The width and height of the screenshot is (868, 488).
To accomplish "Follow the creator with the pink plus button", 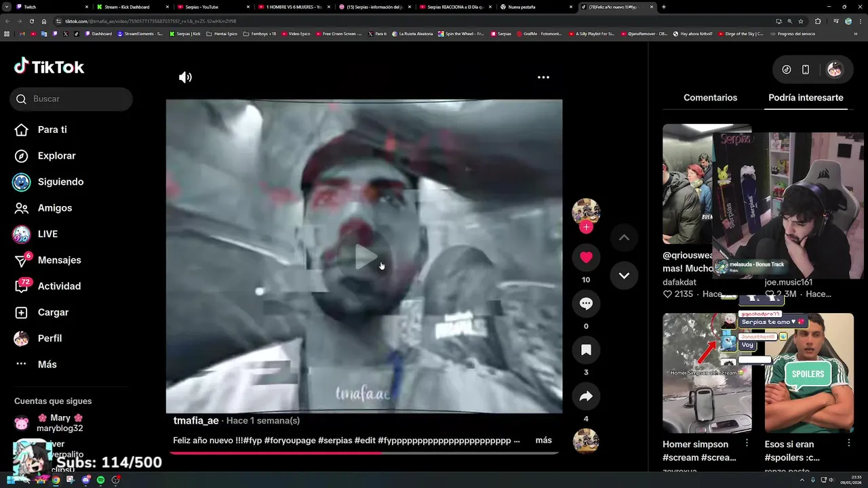I will point(586,227).
